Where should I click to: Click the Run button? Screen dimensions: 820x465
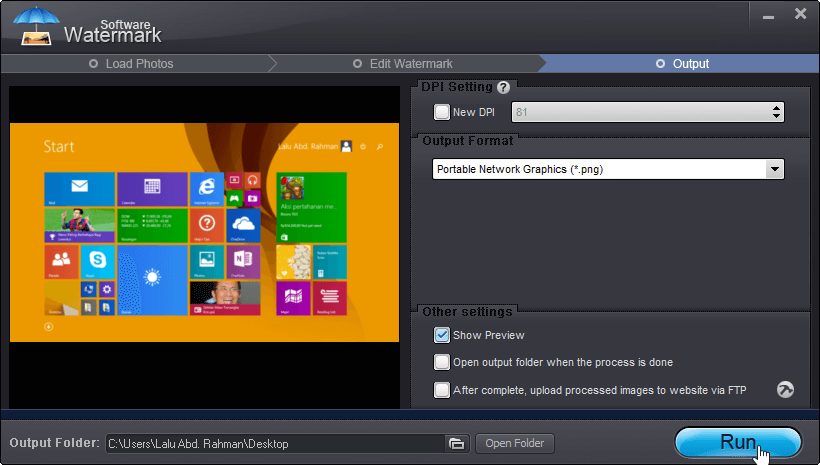[737, 443]
